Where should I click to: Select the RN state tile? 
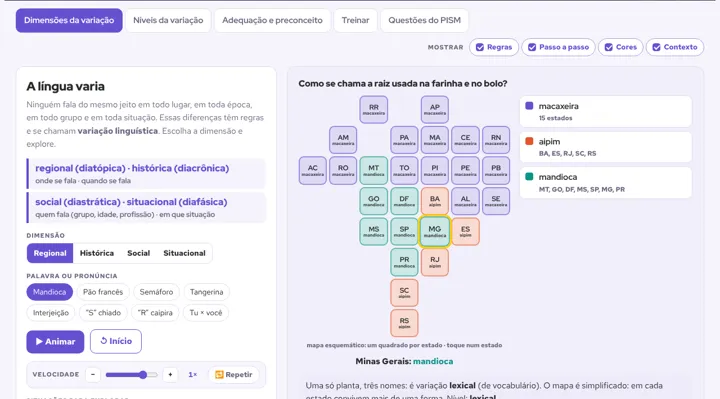tap(496, 140)
